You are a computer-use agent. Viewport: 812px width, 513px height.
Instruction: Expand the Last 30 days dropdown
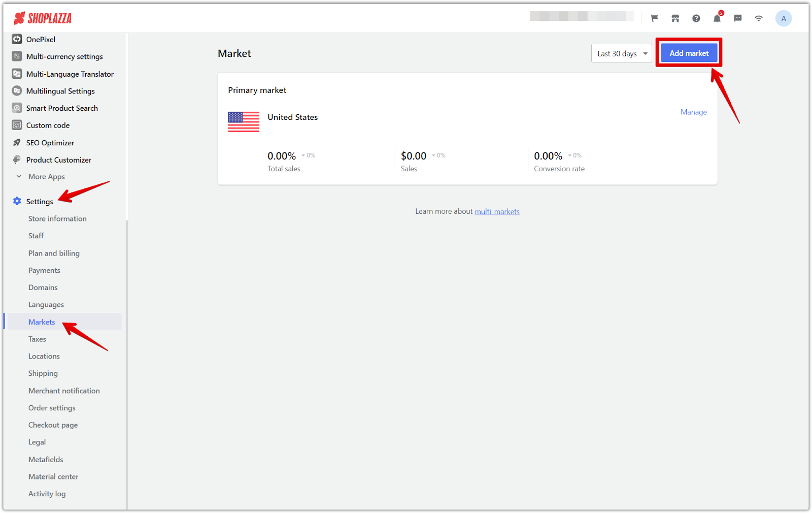[621, 53]
